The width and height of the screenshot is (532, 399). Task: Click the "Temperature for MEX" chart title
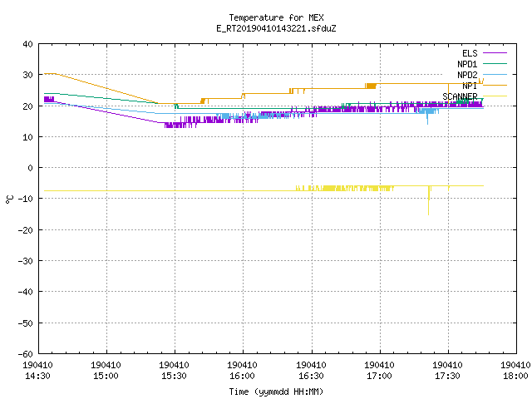(276, 17)
